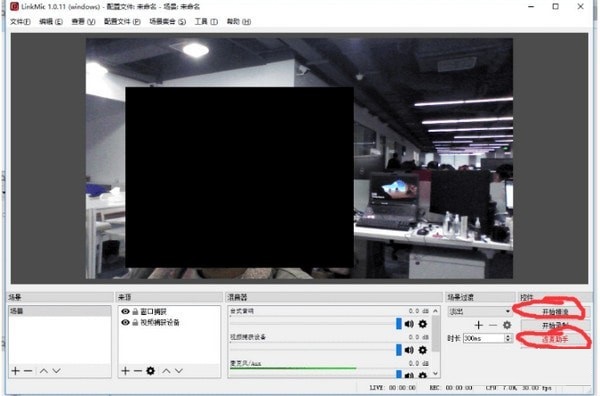This screenshot has height=396, width=600.
Task: Hide the 窗口捕获 source with eye icon
Action: [125, 311]
